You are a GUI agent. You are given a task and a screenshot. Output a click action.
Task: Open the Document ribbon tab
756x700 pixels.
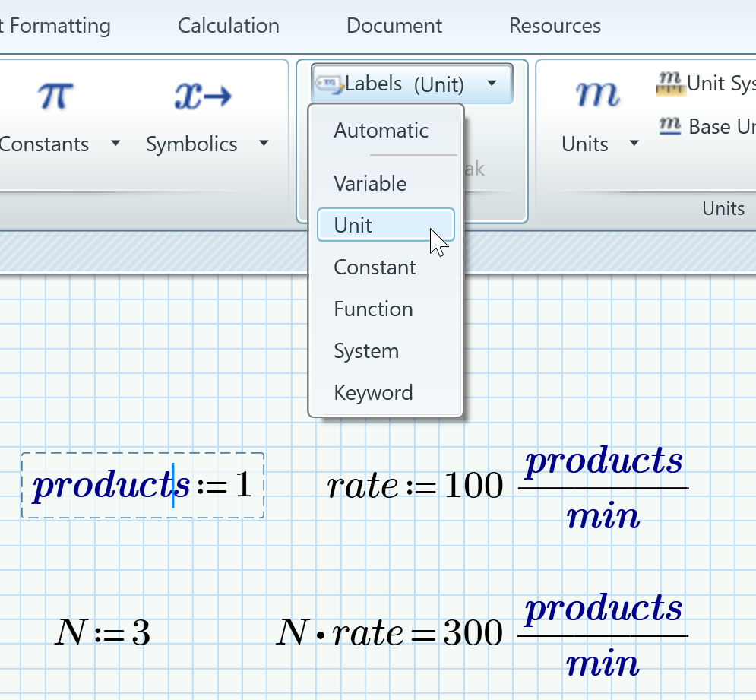(x=394, y=26)
